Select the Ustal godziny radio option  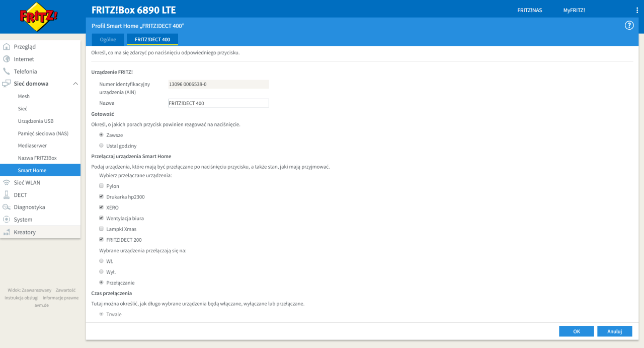coord(102,146)
